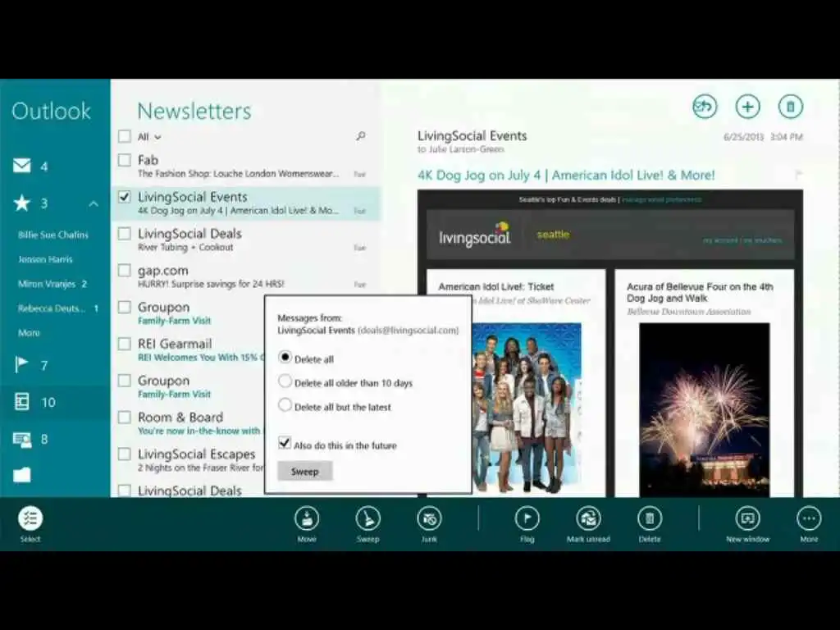This screenshot has width=840, height=630.
Task: Delete email using top-right trash icon
Action: (x=790, y=107)
